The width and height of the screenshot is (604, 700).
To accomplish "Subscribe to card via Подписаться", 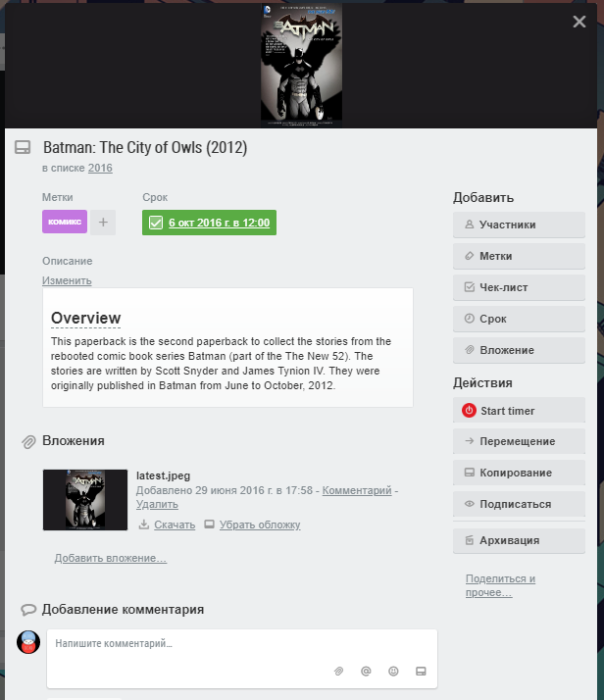I will click(519, 504).
